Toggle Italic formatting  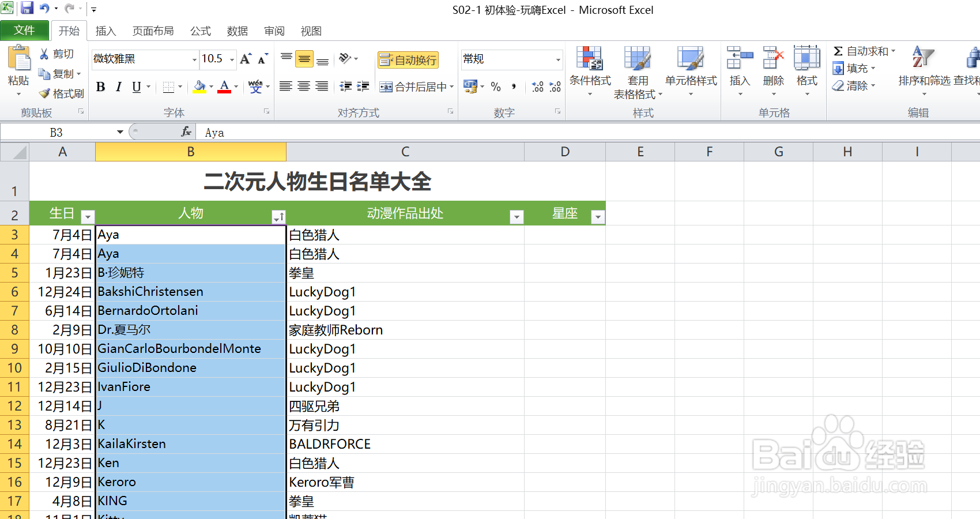pyautogui.click(x=119, y=87)
